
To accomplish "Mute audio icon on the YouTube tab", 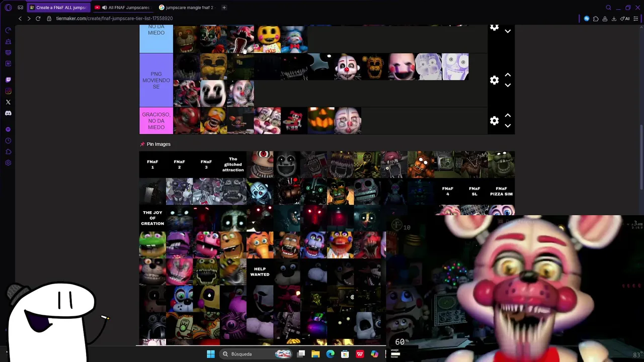I will 104,8.
